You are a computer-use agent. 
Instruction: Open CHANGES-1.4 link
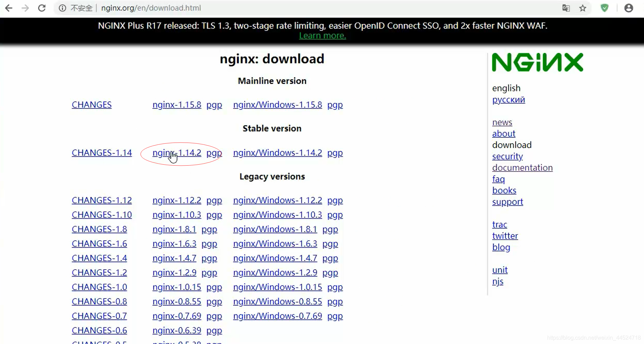pyautogui.click(x=99, y=258)
